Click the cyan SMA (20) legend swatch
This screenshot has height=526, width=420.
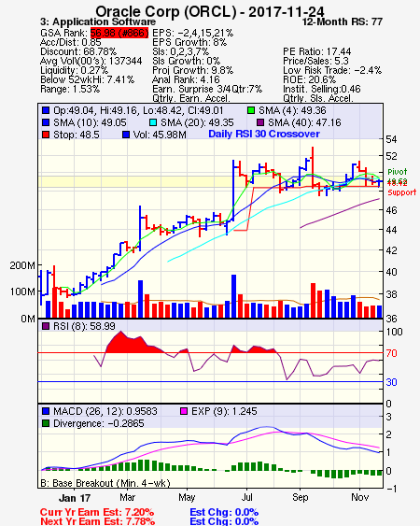pyautogui.click(x=153, y=122)
